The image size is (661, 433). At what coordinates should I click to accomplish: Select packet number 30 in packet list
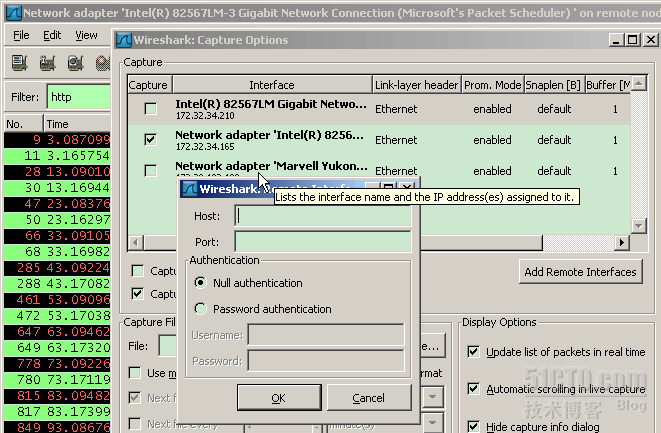click(x=57, y=188)
